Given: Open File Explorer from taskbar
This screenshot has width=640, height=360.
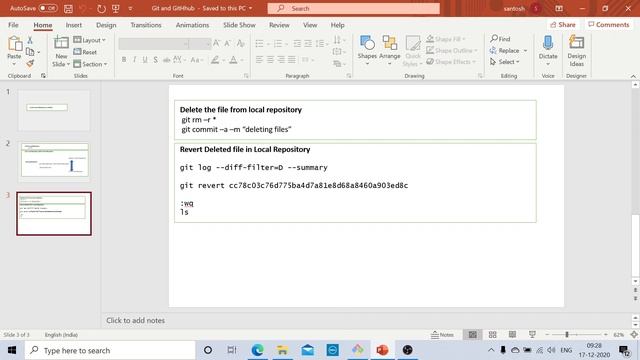Looking at the screenshot, I should coord(282,350).
